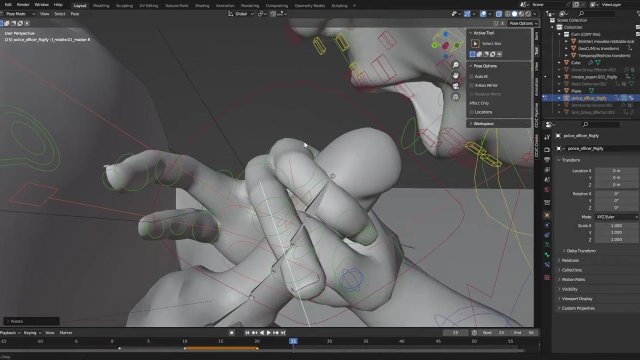Enable the Auto IK checkbox
This screenshot has width=640, height=360.
click(x=472, y=76)
